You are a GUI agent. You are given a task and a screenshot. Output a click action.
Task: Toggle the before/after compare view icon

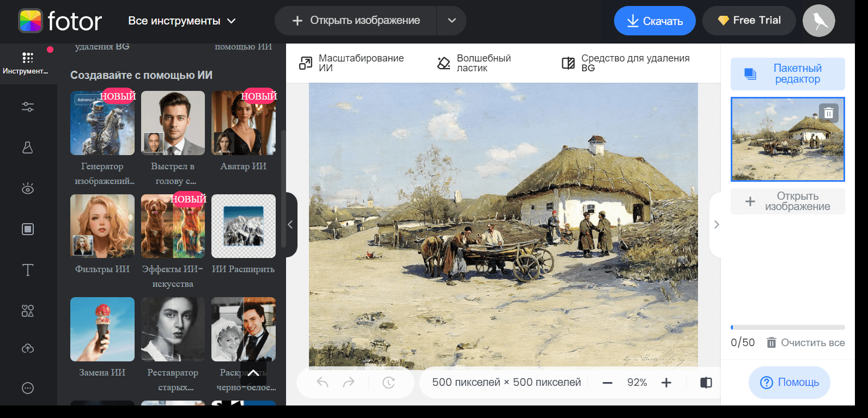pos(706,383)
